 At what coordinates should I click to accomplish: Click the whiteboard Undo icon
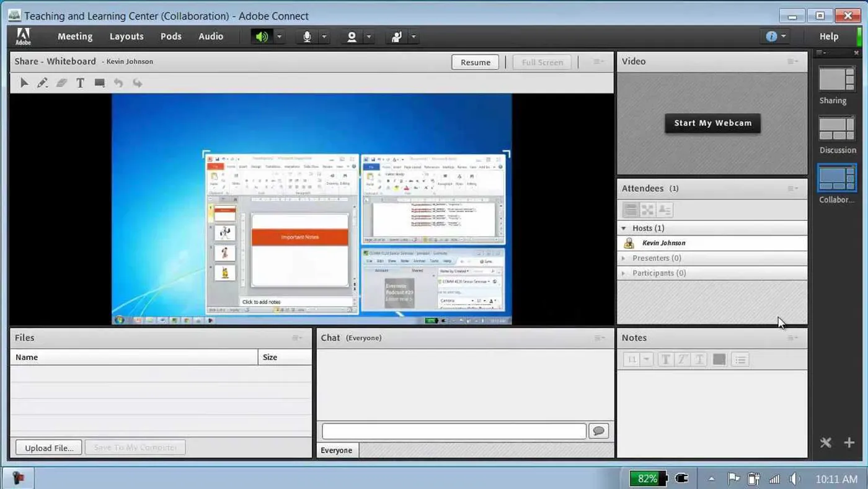coord(118,83)
